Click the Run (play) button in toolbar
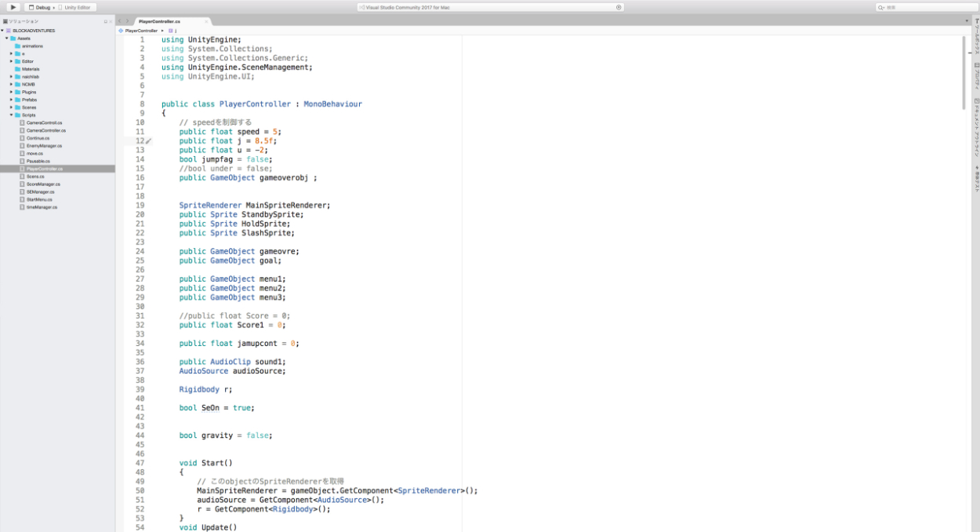 (13, 7)
